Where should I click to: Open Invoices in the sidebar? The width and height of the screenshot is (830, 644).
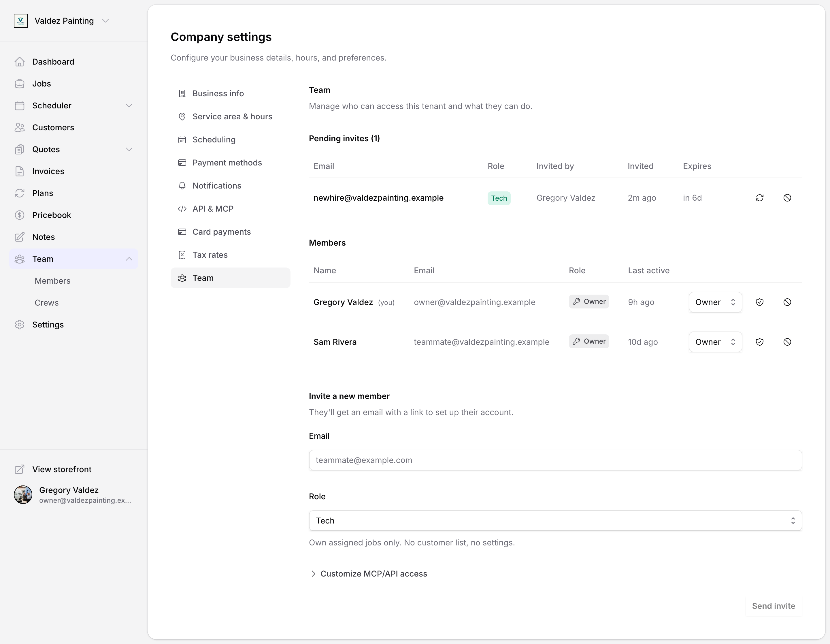(x=73, y=172)
